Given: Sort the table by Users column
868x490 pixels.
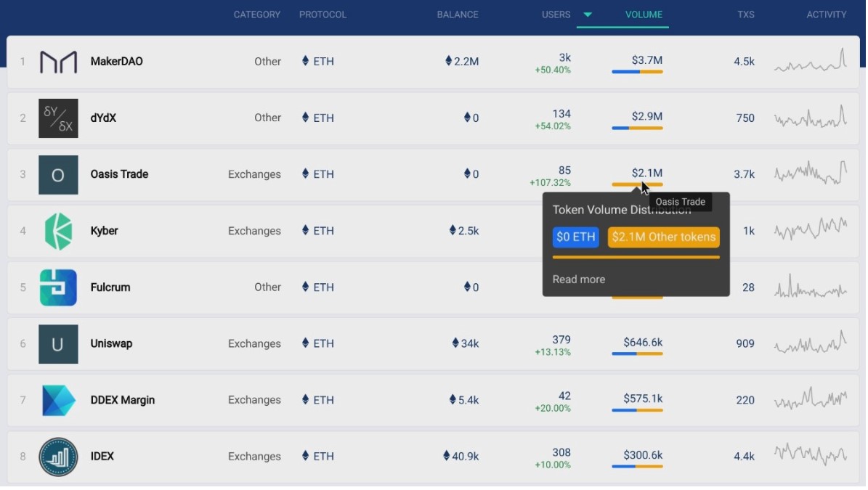Looking at the screenshot, I should point(556,15).
